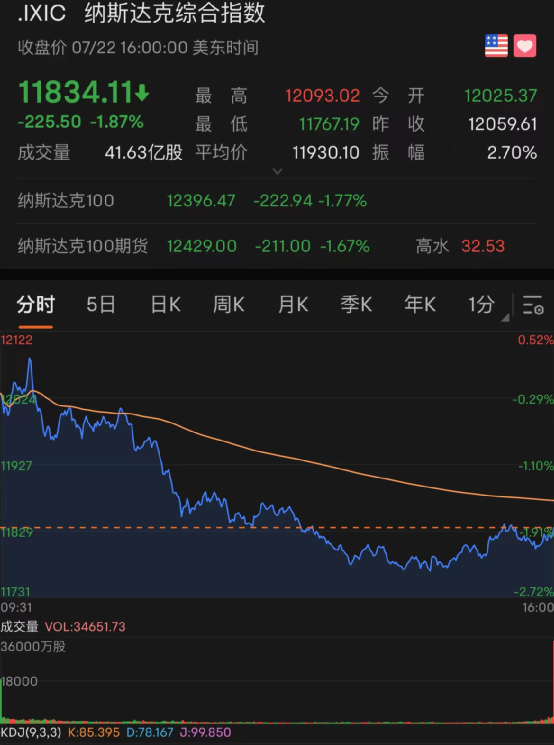Tap the percent change -1.87%
The image size is (554, 745).
point(117,122)
